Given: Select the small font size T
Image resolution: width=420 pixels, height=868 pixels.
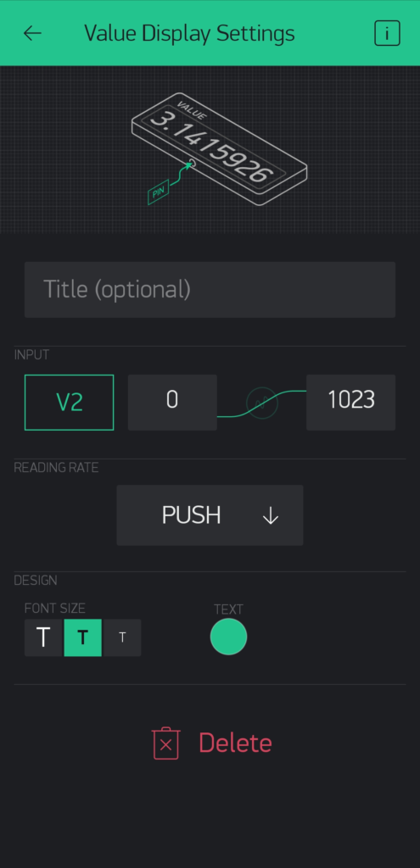Looking at the screenshot, I should [122, 637].
